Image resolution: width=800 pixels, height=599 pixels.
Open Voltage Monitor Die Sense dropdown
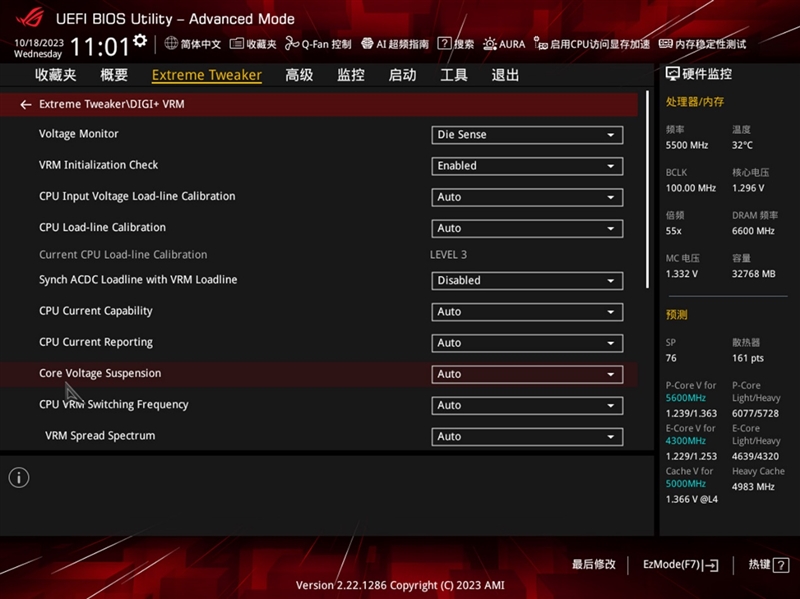point(527,135)
